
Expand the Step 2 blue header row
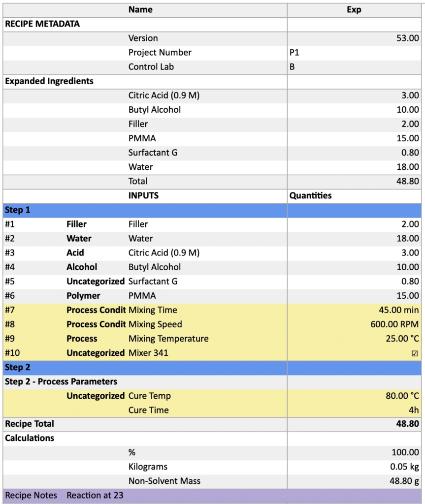(18, 368)
